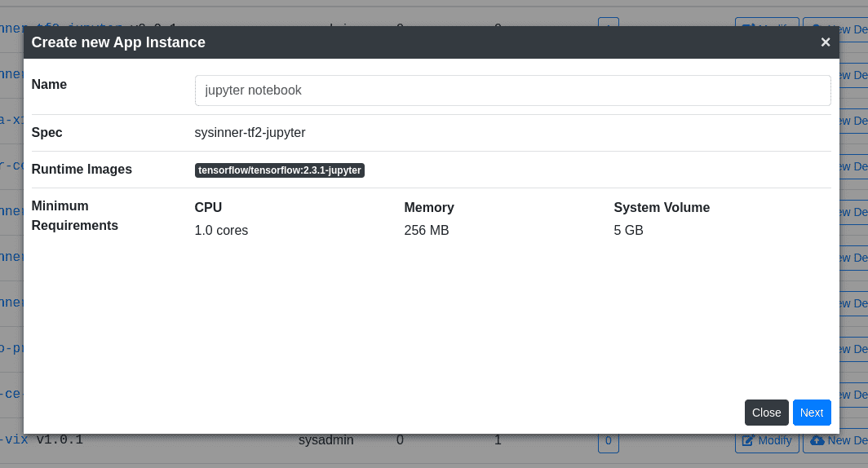Click the pencil edit icon beside Modify
The image size is (868, 468).
tap(748, 441)
